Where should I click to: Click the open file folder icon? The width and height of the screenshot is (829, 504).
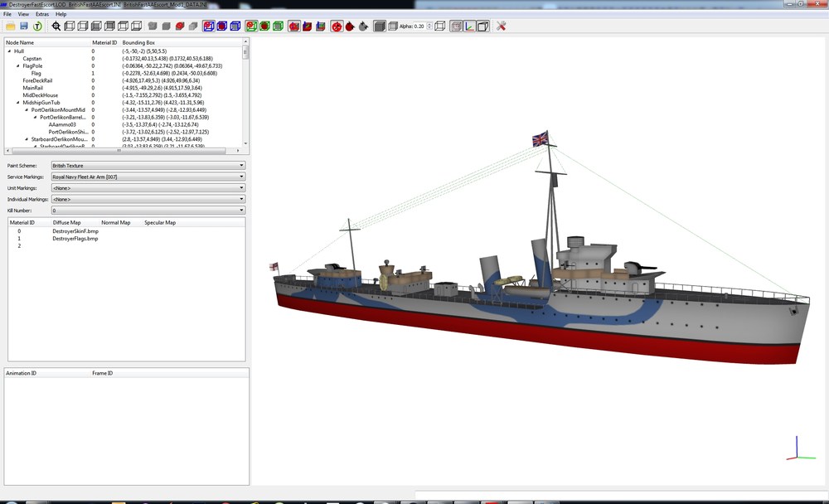(x=11, y=26)
